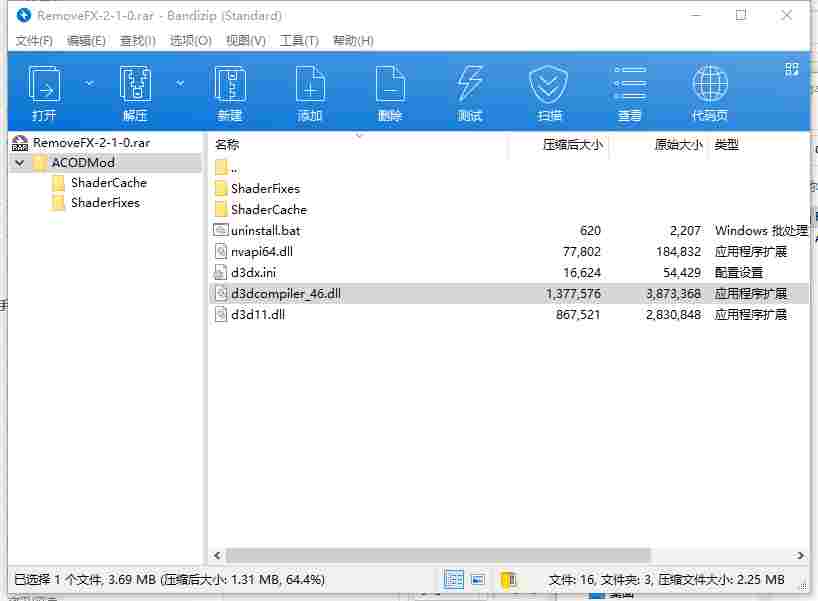Switch to thumbnail view icon in status bar
The height and width of the screenshot is (601, 818).
tap(477, 580)
